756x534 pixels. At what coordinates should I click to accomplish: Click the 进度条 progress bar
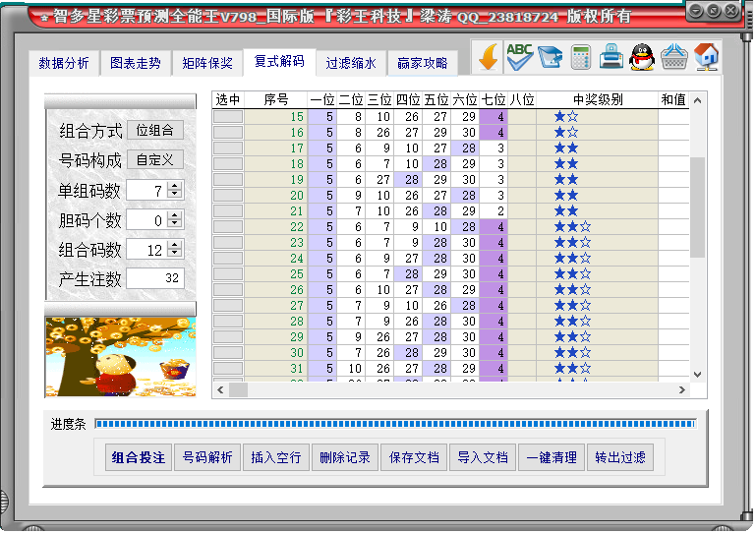[394, 424]
